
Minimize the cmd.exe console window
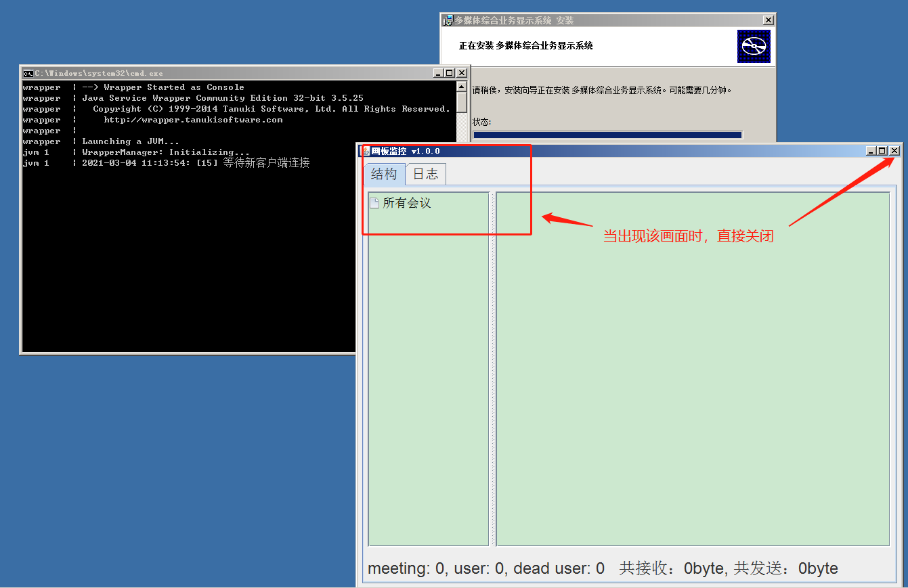pyautogui.click(x=439, y=73)
